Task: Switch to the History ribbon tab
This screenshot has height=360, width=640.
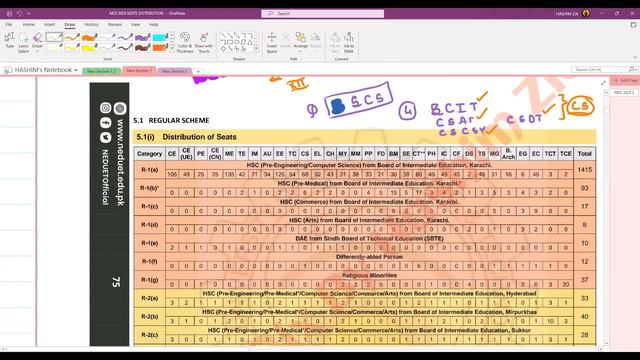Action: click(91, 24)
